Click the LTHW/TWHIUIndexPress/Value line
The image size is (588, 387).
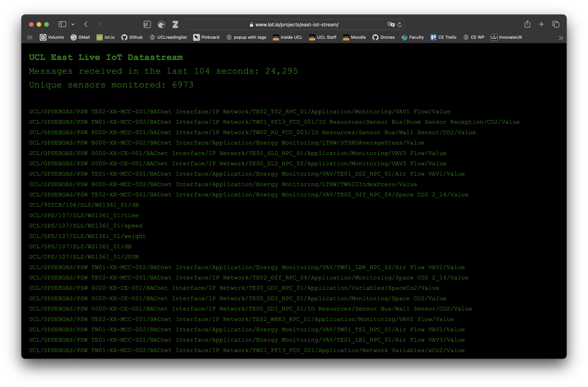(223, 184)
